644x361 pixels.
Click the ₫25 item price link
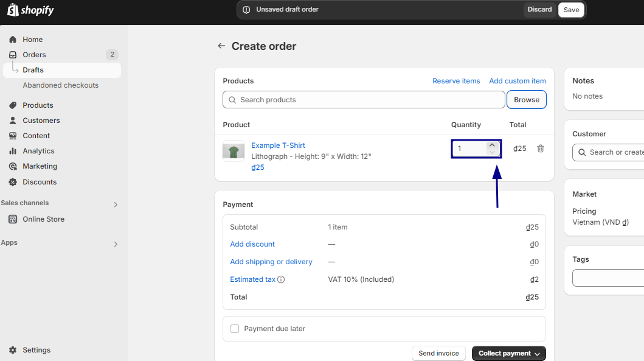(x=257, y=167)
